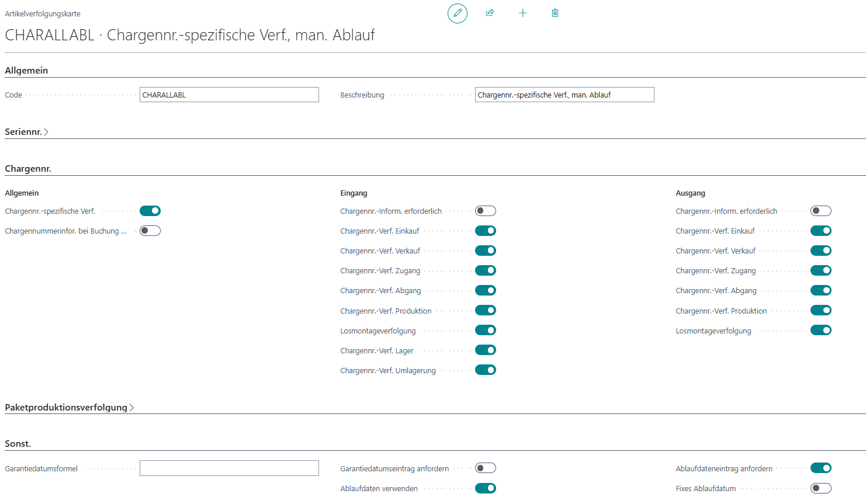This screenshot has height=504, width=866.
Task: Click the Garantiedatumsformel input field
Action: pos(229,468)
